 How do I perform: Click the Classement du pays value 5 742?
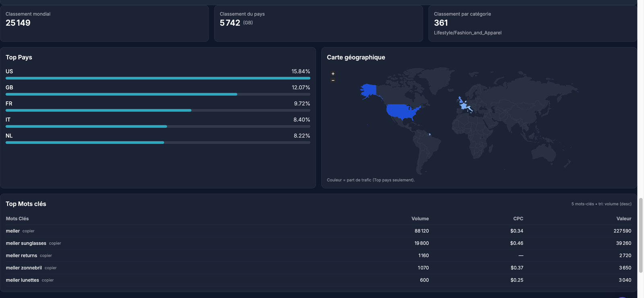click(x=230, y=23)
